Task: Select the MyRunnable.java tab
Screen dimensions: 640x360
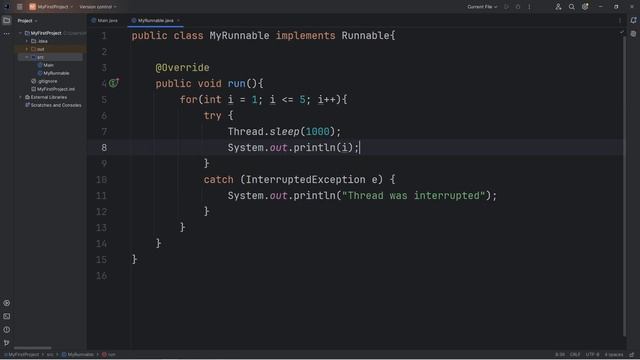Action: 152,20
